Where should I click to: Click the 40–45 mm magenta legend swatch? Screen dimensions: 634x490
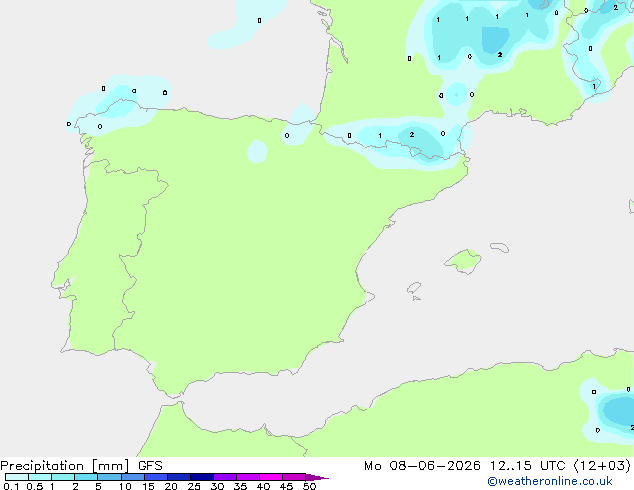(x=271, y=477)
